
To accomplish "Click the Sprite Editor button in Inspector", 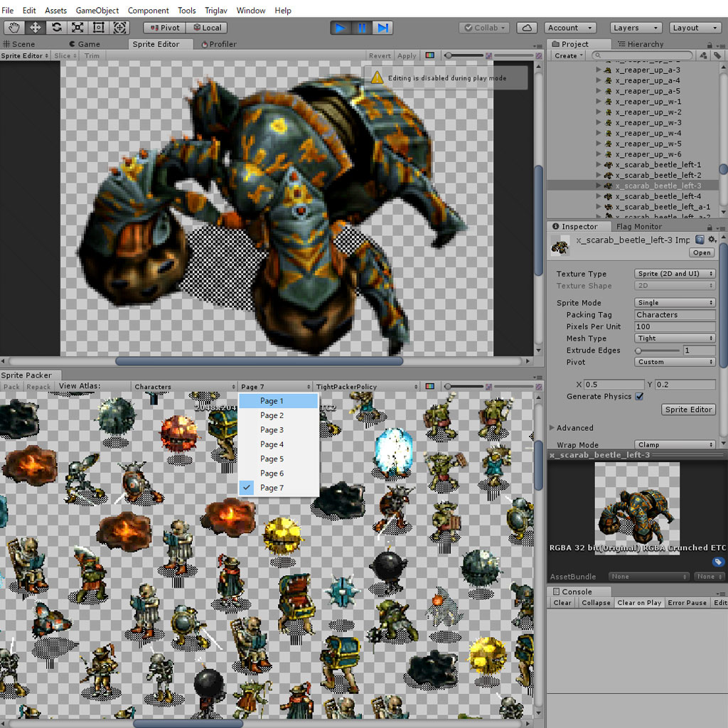I will pyautogui.click(x=688, y=409).
